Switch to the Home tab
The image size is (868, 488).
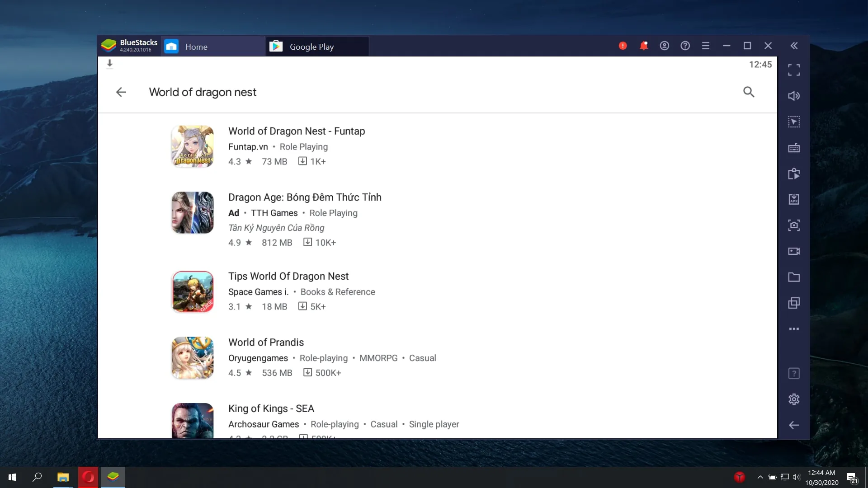point(212,47)
